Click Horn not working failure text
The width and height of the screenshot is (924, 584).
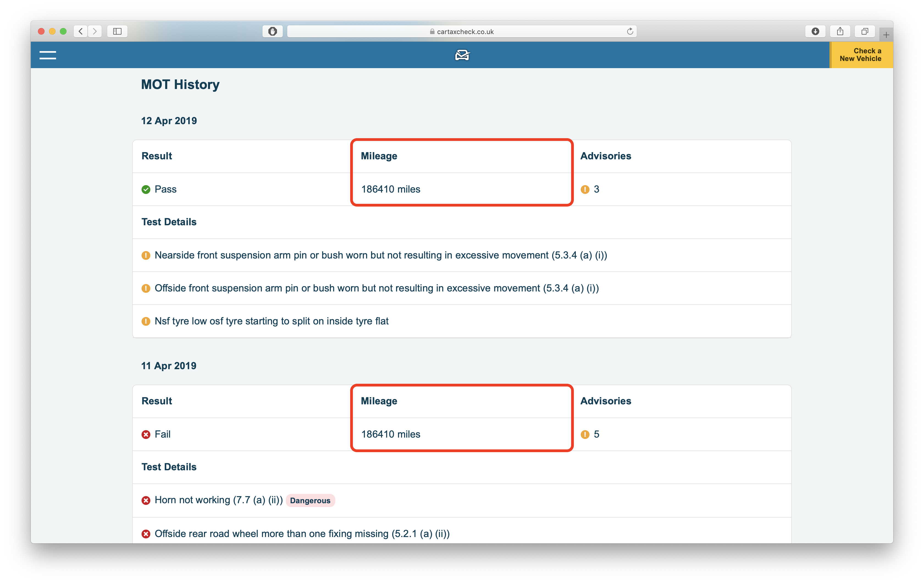[x=218, y=500]
